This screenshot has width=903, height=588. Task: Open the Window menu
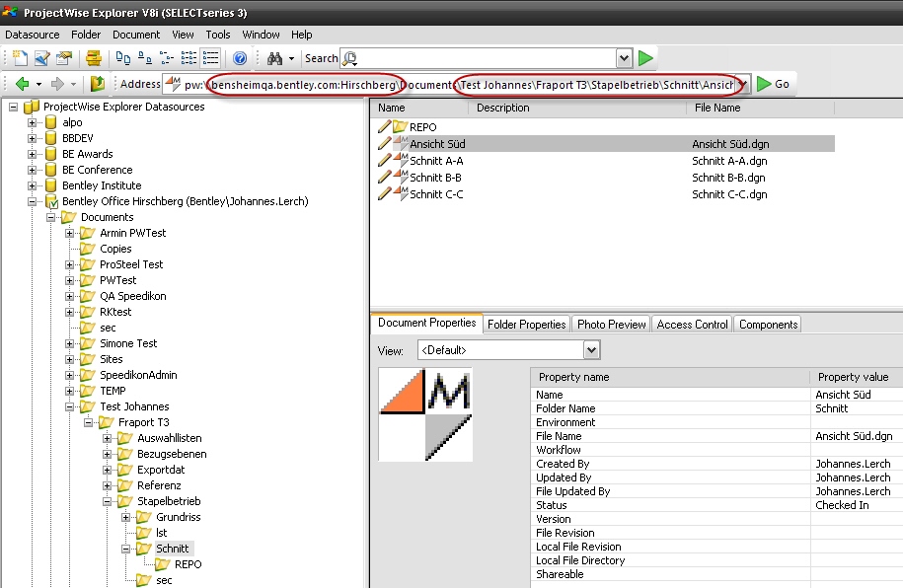(261, 35)
